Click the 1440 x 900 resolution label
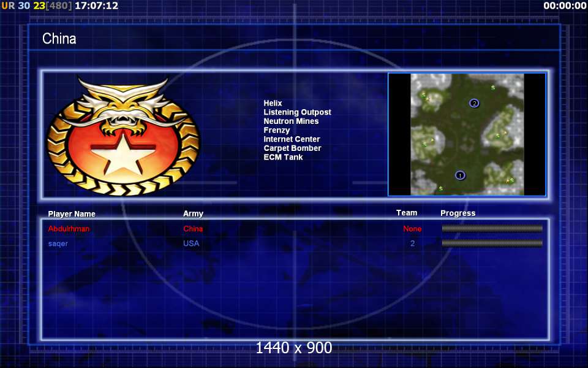Image resolution: width=588 pixels, height=368 pixels. pos(294,348)
